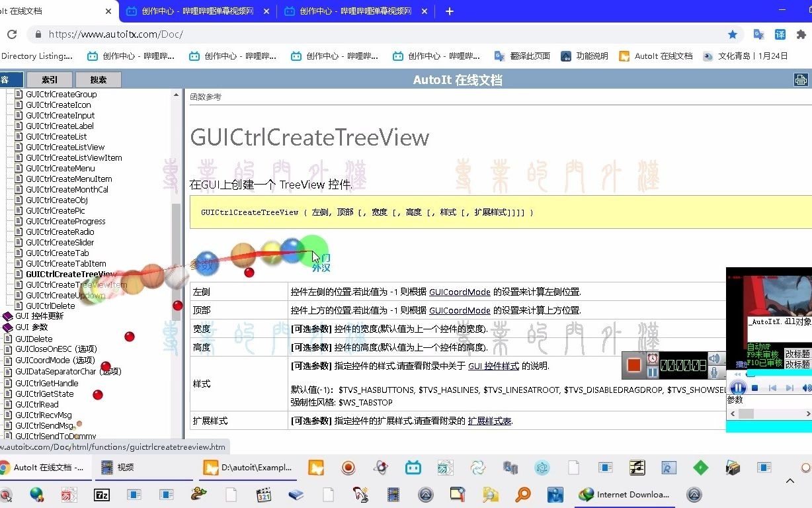Switch to the 搜索 tab in the docs panel

pyautogui.click(x=98, y=79)
